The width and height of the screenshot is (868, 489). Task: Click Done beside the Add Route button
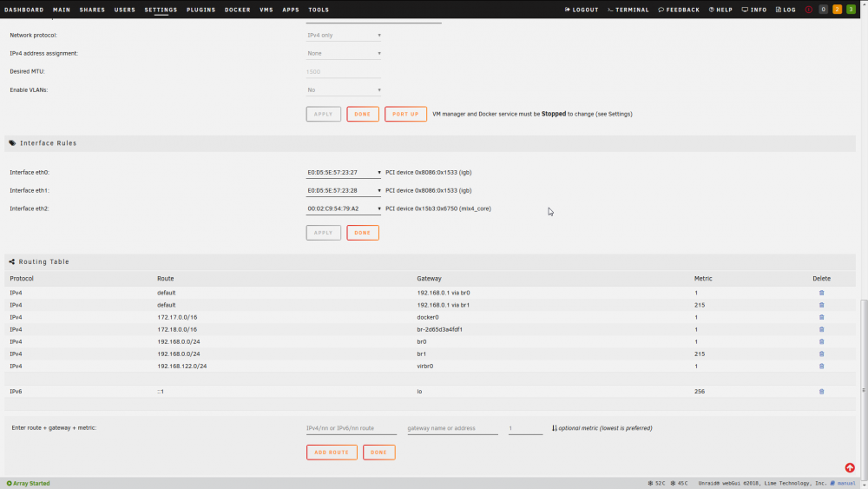point(378,452)
